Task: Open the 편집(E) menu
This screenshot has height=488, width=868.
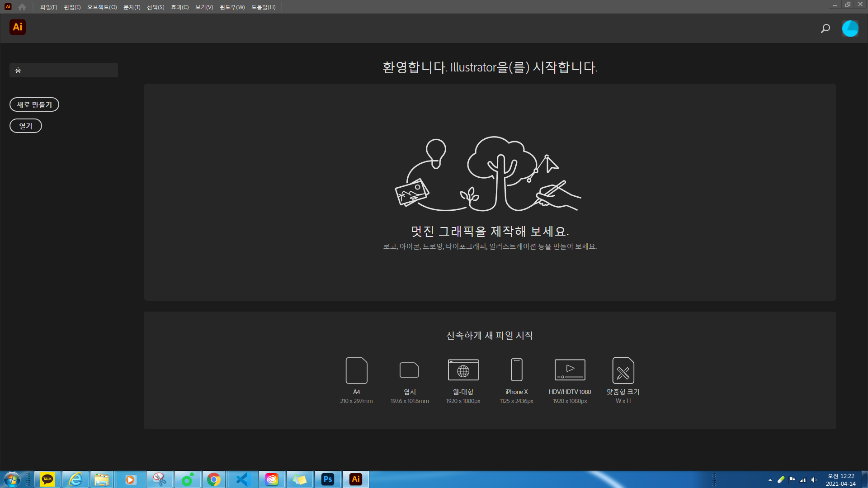Action: [x=72, y=7]
